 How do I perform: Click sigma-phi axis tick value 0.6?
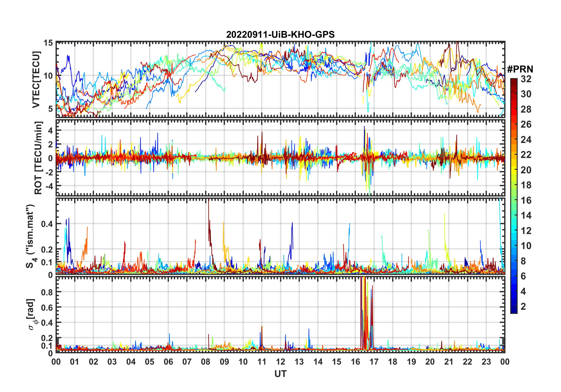point(47,307)
